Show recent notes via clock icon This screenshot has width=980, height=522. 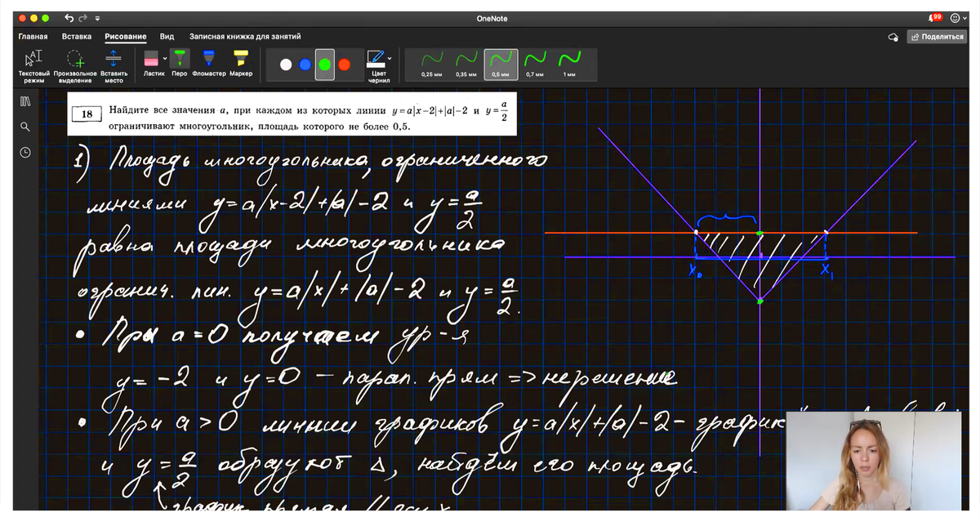tap(25, 152)
